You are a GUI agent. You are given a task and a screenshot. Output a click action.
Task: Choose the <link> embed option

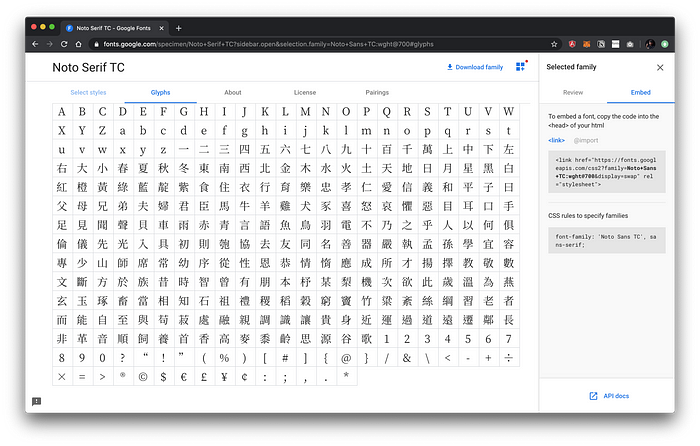[x=556, y=140]
